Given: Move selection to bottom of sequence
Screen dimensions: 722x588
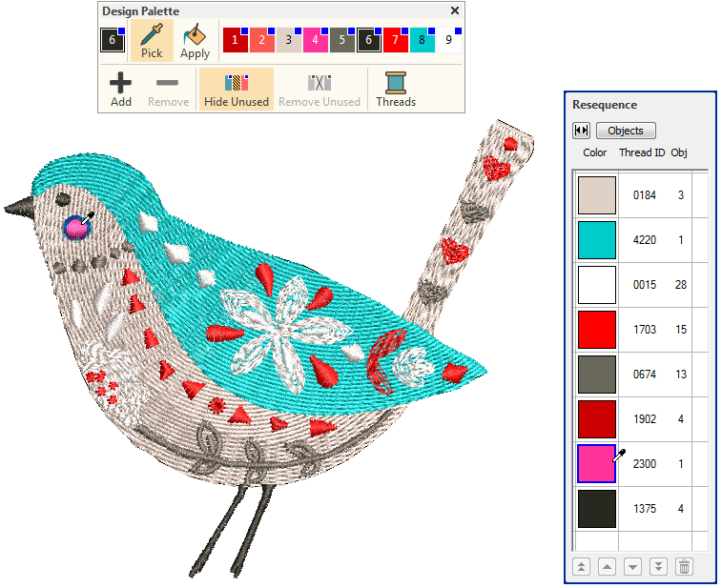Looking at the screenshot, I should click(x=658, y=566).
